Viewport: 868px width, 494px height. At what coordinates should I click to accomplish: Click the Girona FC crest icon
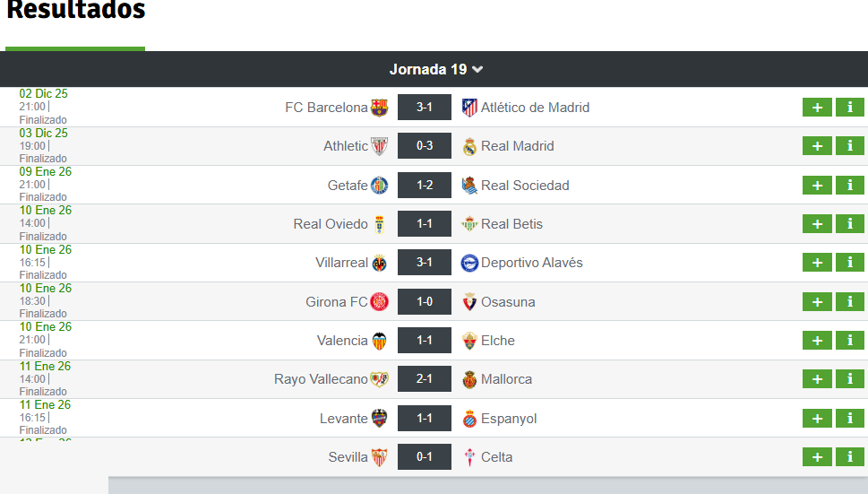379,302
